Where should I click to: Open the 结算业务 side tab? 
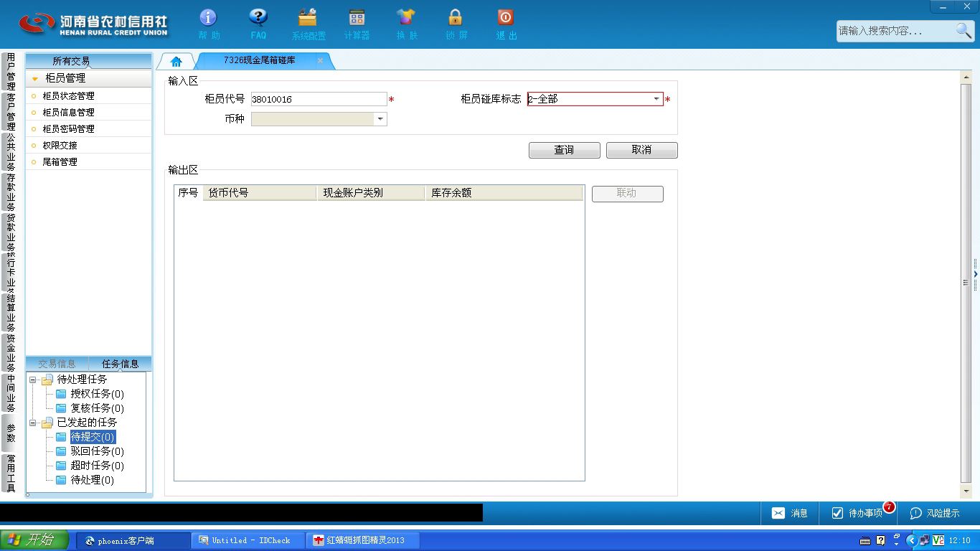click(11, 313)
